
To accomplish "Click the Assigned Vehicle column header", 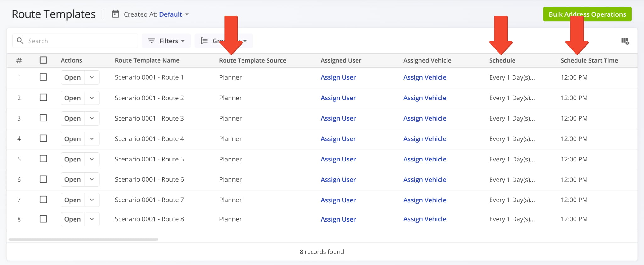I will pyautogui.click(x=427, y=60).
